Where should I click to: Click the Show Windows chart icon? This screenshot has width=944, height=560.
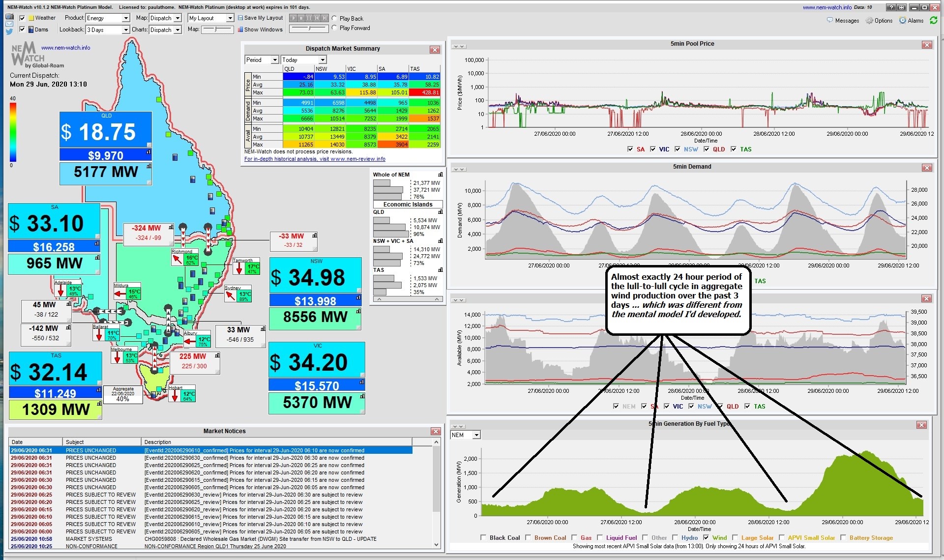tap(239, 29)
